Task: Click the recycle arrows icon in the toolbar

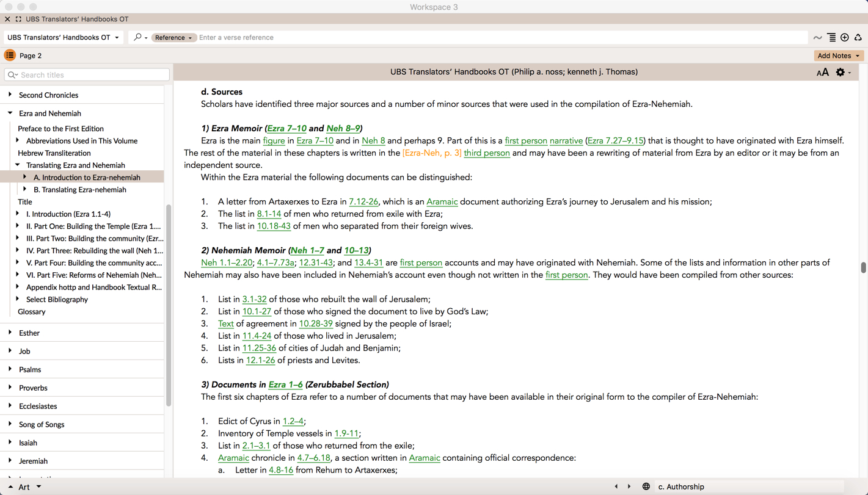Action: pos(858,38)
